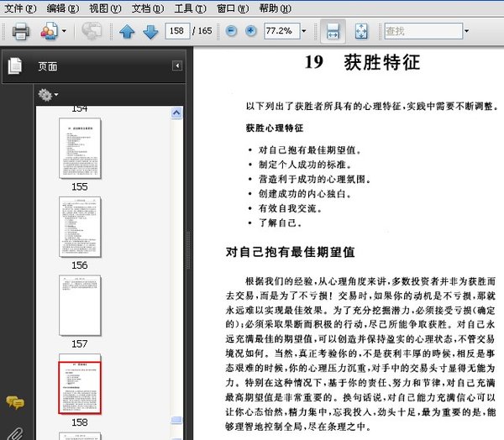Viewport: 504px width, 440px height.
Task: Click the bullet 创建成功的内心独白。
Action: (305, 194)
